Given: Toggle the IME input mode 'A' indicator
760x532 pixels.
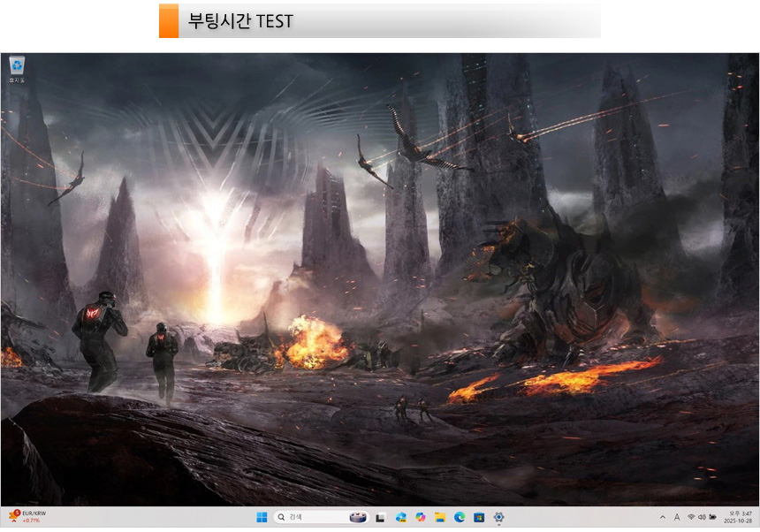Looking at the screenshot, I should coord(677,517).
